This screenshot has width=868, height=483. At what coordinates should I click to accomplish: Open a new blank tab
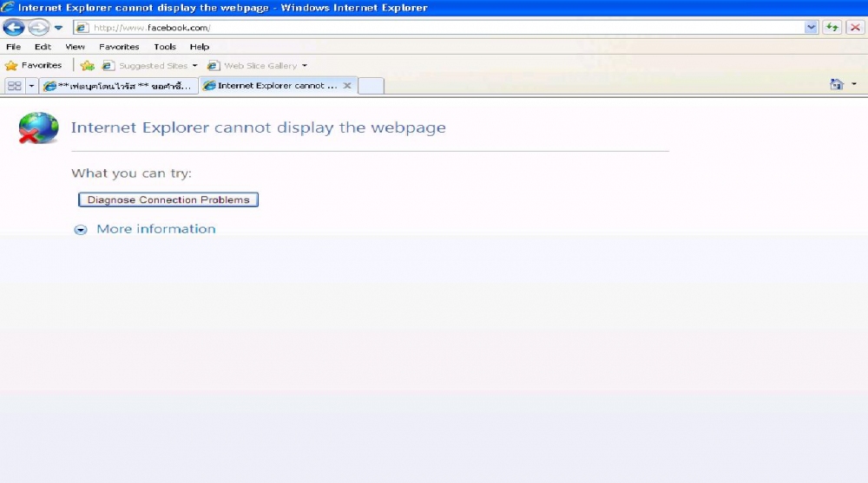point(371,86)
